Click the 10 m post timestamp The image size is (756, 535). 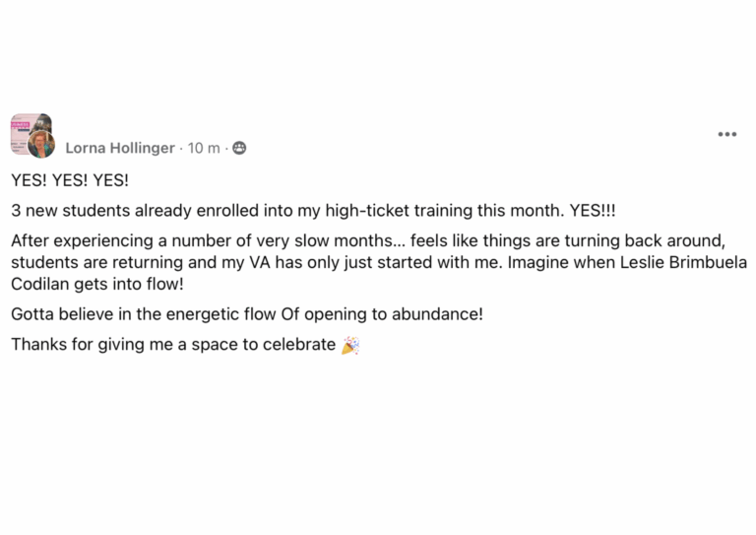tap(204, 148)
